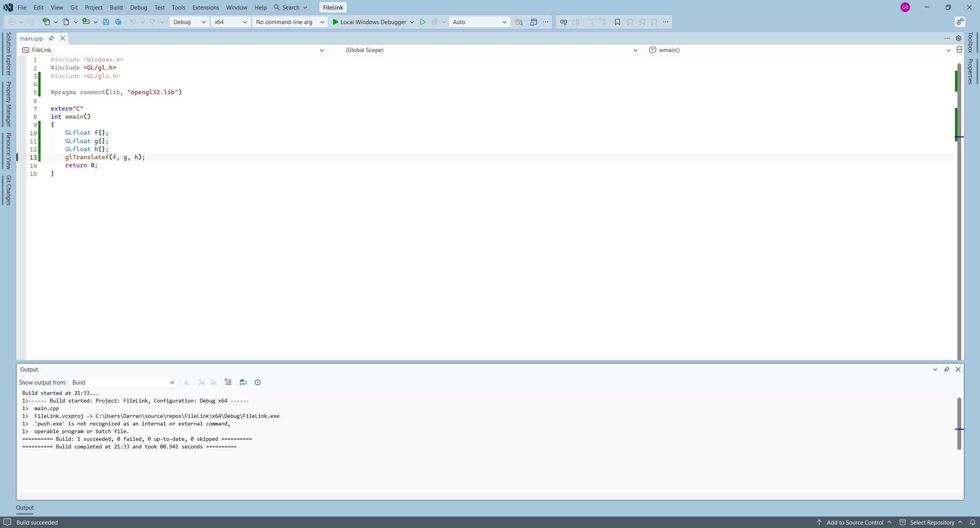Open the feedback icon at top right
The width and height of the screenshot is (980, 528).
(x=960, y=22)
